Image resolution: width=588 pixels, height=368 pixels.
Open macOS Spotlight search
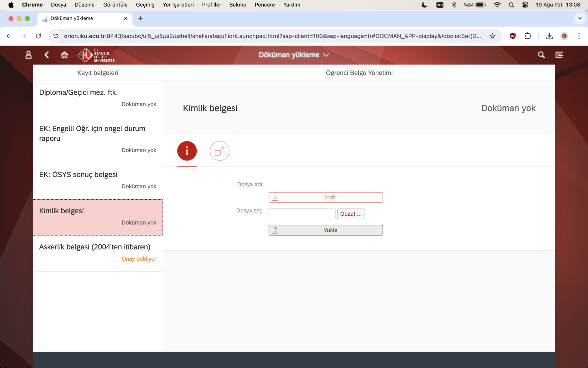coord(511,5)
